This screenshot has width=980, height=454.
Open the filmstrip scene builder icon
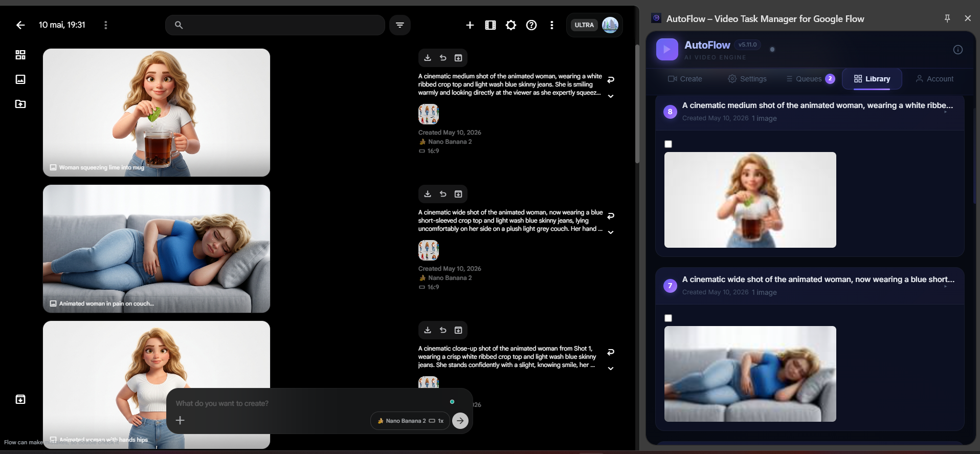[x=491, y=25]
